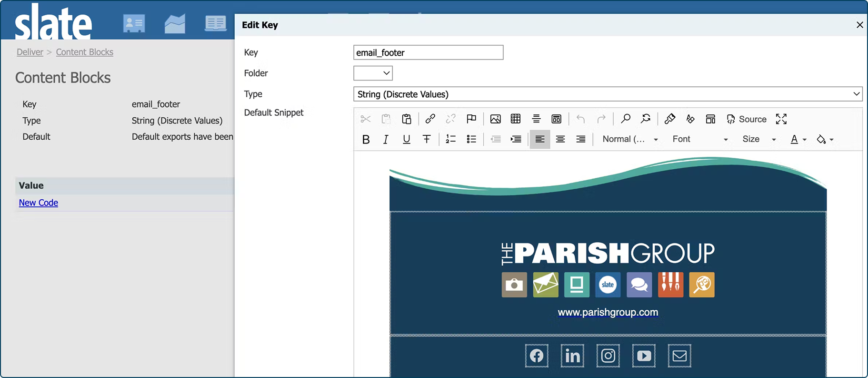Open the Find magnifier tool

(x=626, y=119)
